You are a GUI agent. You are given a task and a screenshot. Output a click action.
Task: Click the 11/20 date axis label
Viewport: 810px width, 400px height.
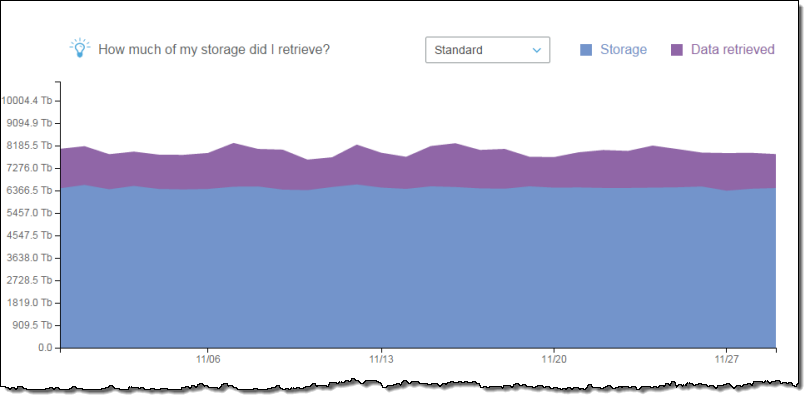pyautogui.click(x=554, y=359)
